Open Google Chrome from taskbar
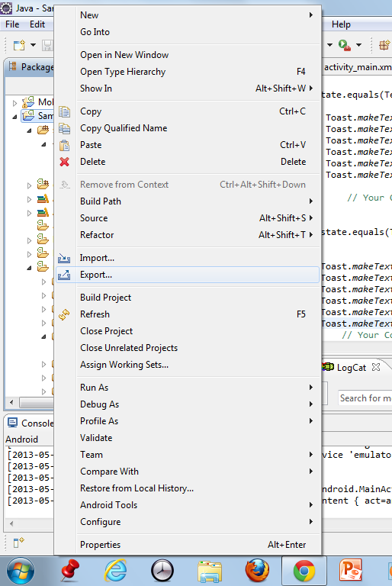Image resolution: width=392 pixels, height=586 pixels. 304,571
